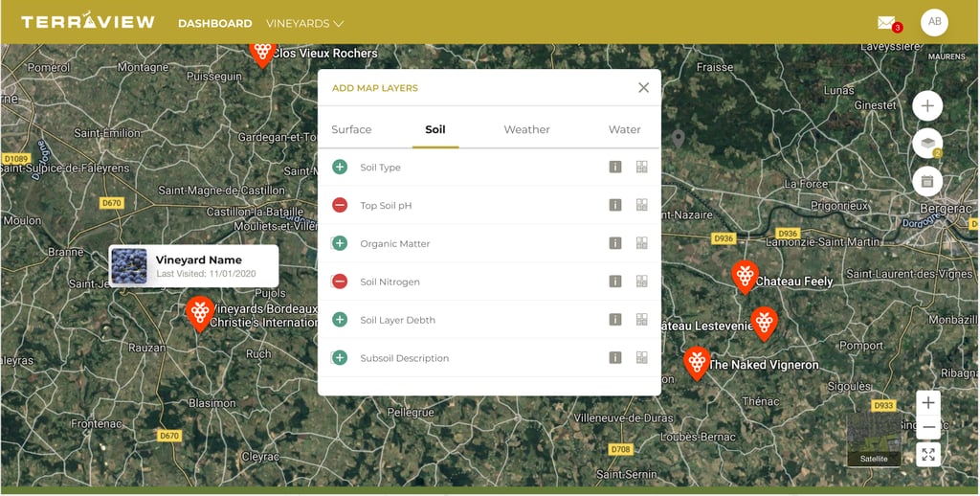Open the messages envelope icon
Viewport: 980px width, 496px height.
pos(886,23)
